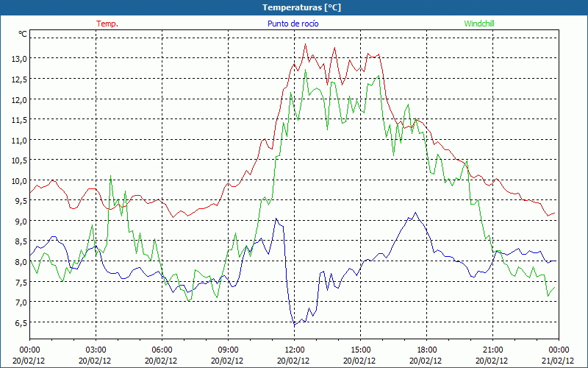The width and height of the screenshot is (588, 368).
Task: Click the 12,0 y-axis value
Action: click(19, 99)
